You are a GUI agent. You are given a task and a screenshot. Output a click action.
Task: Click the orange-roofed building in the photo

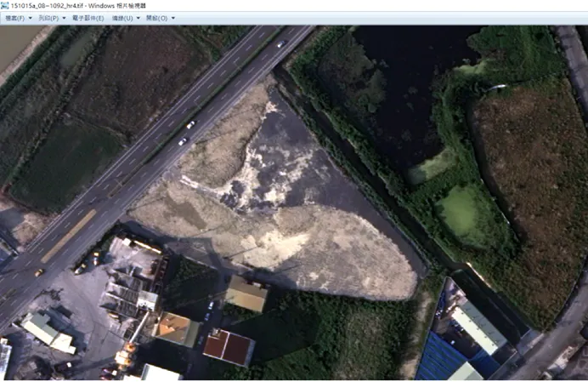(177, 328)
